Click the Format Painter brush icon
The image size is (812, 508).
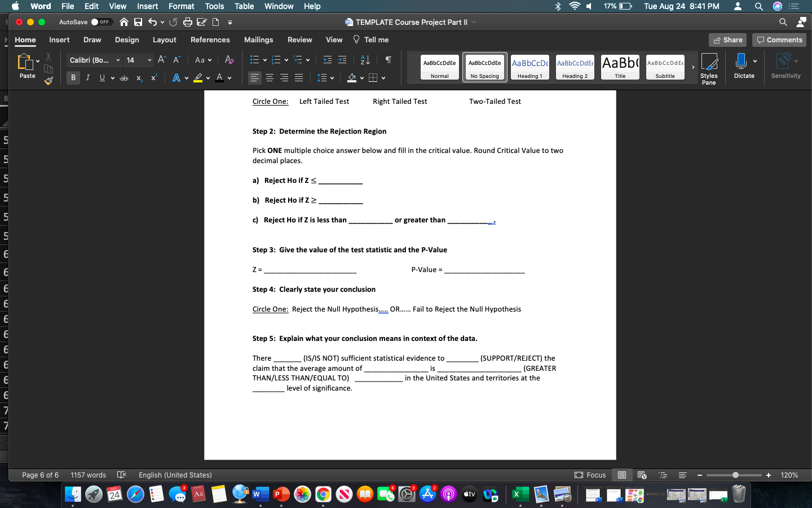pyautogui.click(x=48, y=81)
